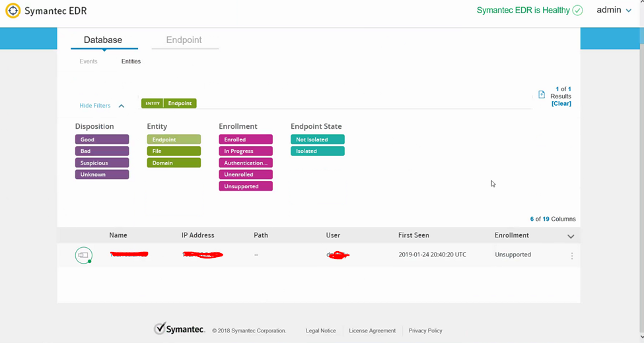The width and height of the screenshot is (644, 343).
Task: Sort table by First Seen column
Action: [413, 235]
